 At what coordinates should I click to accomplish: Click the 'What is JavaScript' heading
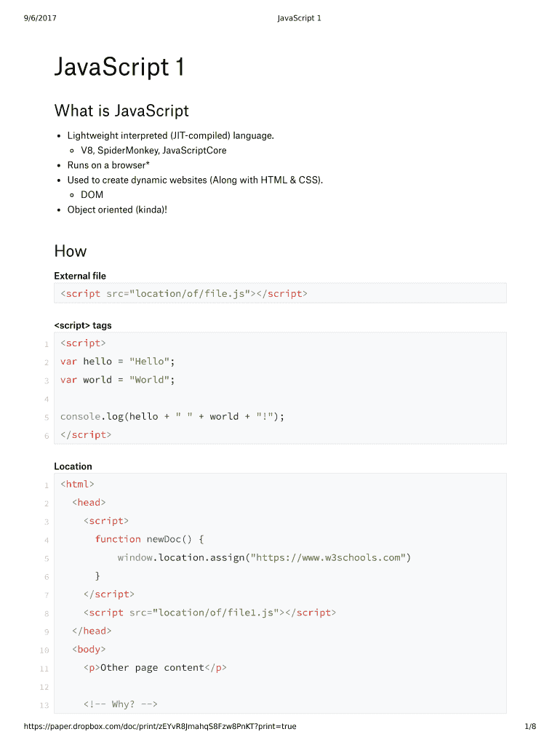(121, 111)
